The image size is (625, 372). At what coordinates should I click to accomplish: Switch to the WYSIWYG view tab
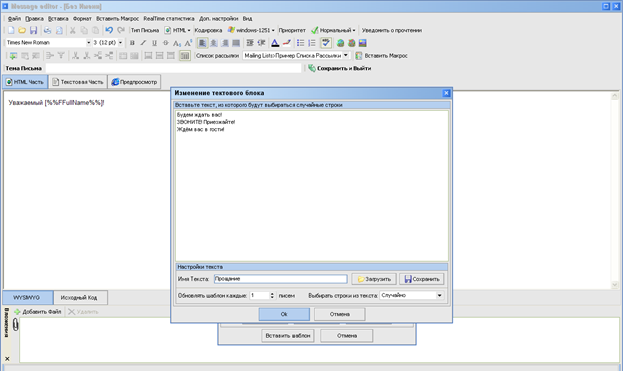click(27, 297)
